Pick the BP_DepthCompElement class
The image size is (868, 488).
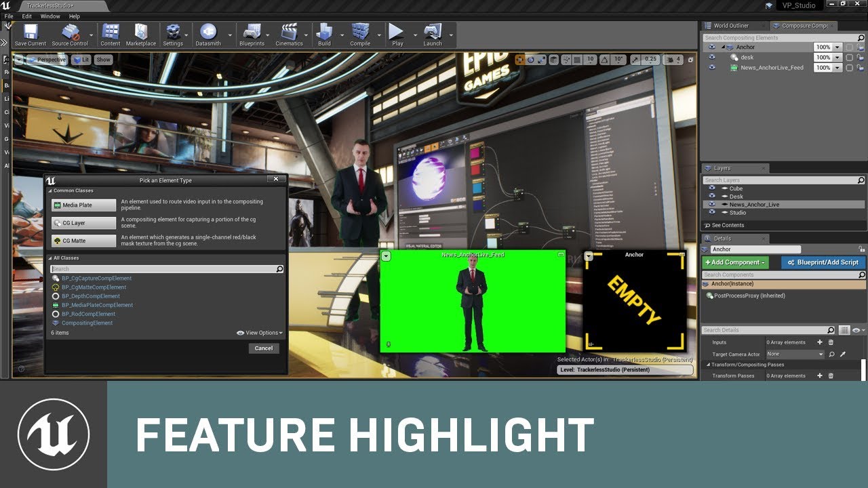pos(91,296)
